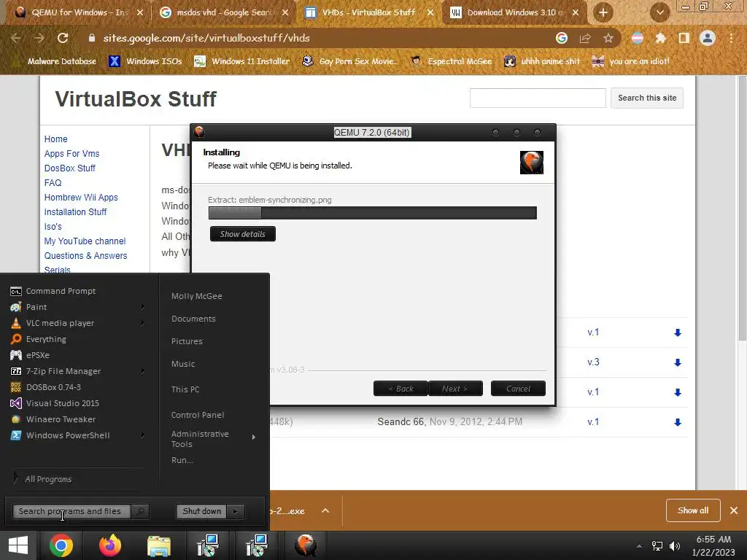Open Firefox from the taskbar
The height and width of the screenshot is (560, 747).
pyautogui.click(x=110, y=545)
